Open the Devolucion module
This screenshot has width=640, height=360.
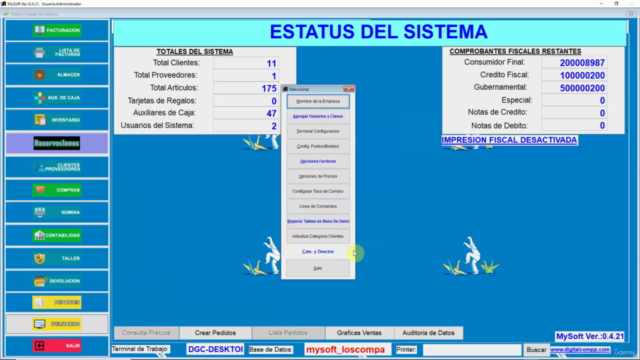tap(57, 281)
